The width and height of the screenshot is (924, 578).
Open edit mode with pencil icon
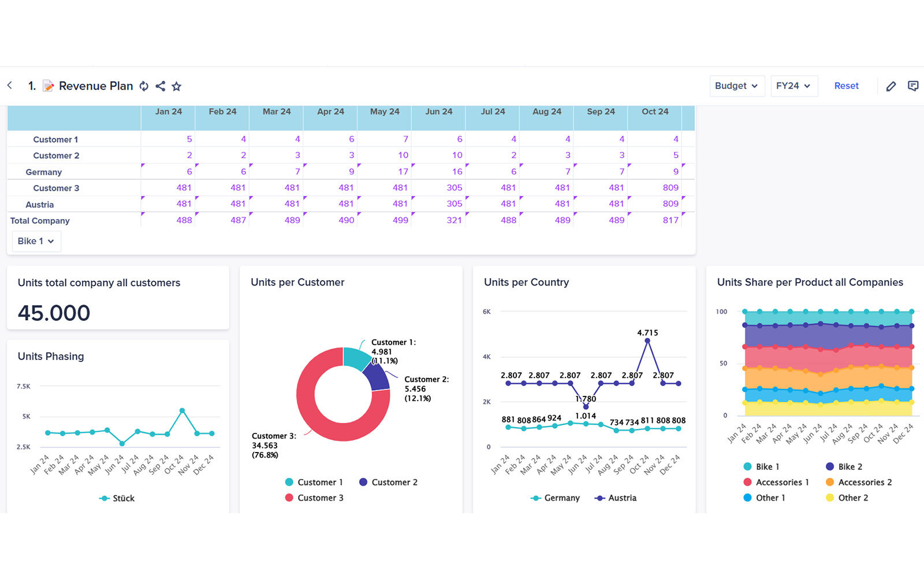(891, 86)
